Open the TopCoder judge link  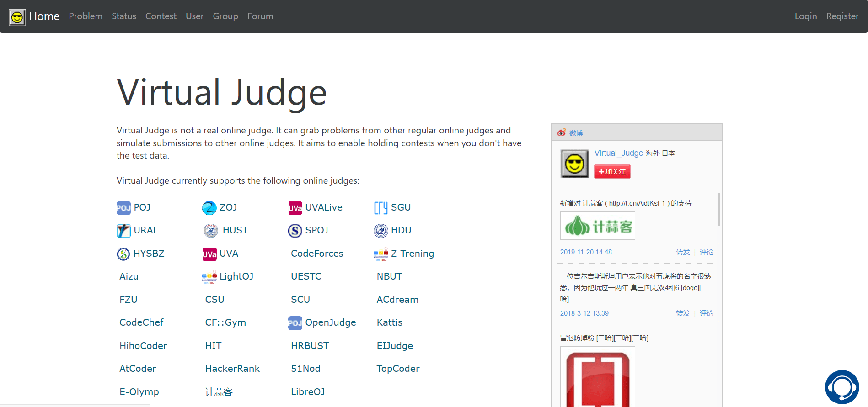(x=398, y=369)
